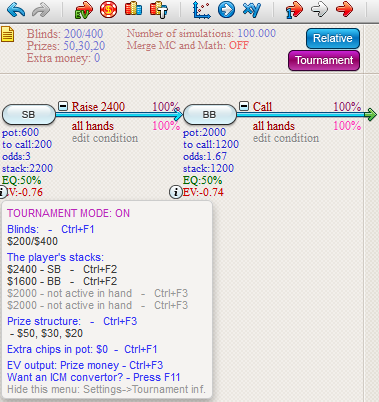
Task: Click the chip stacks with T icon
Action: (159, 10)
